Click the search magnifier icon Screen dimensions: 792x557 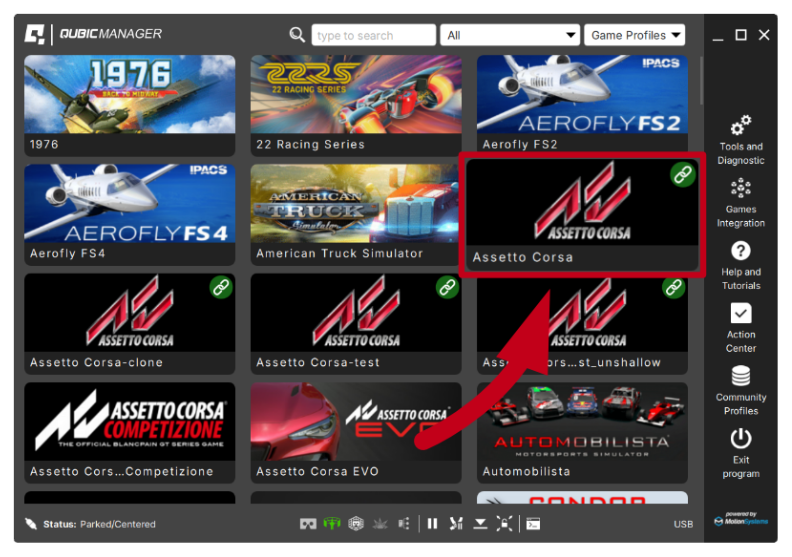[297, 35]
